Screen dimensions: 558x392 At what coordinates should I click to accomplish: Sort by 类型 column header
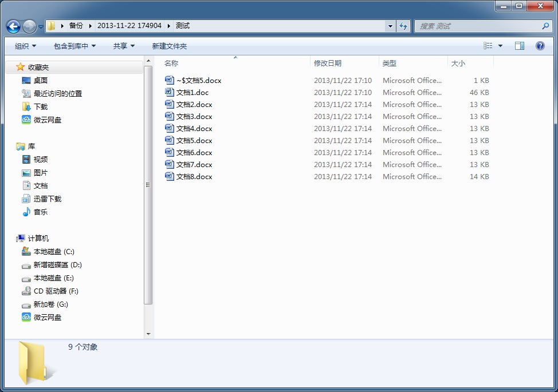[390, 64]
